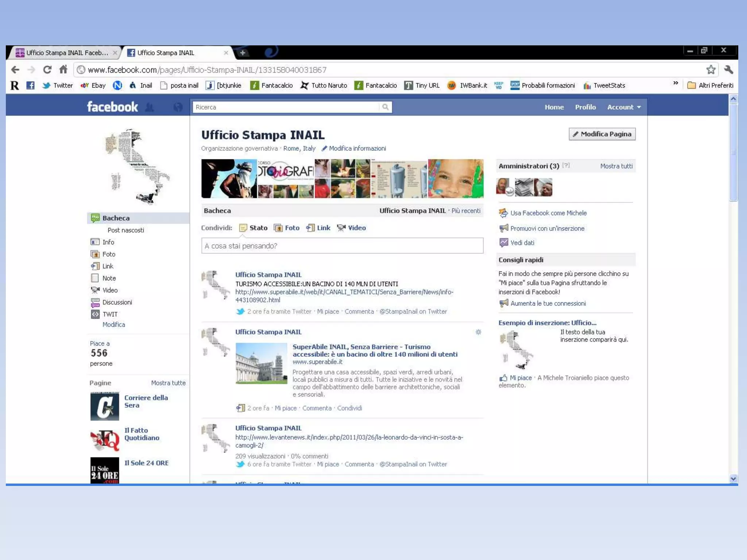Click the Modifica Pagina button
The width and height of the screenshot is (747, 560).
(x=602, y=134)
